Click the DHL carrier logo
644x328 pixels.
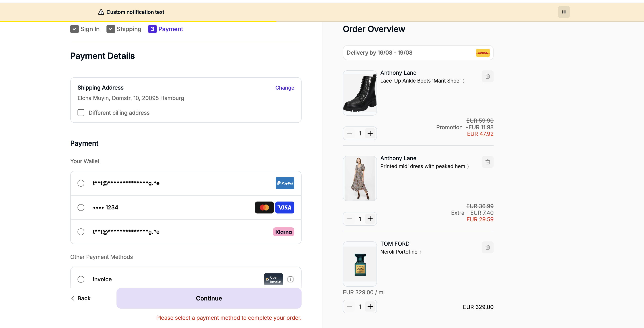(483, 53)
